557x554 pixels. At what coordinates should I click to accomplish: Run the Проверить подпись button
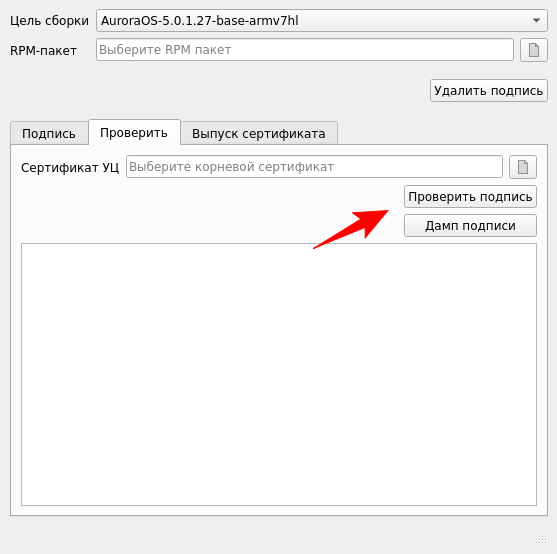(x=470, y=196)
